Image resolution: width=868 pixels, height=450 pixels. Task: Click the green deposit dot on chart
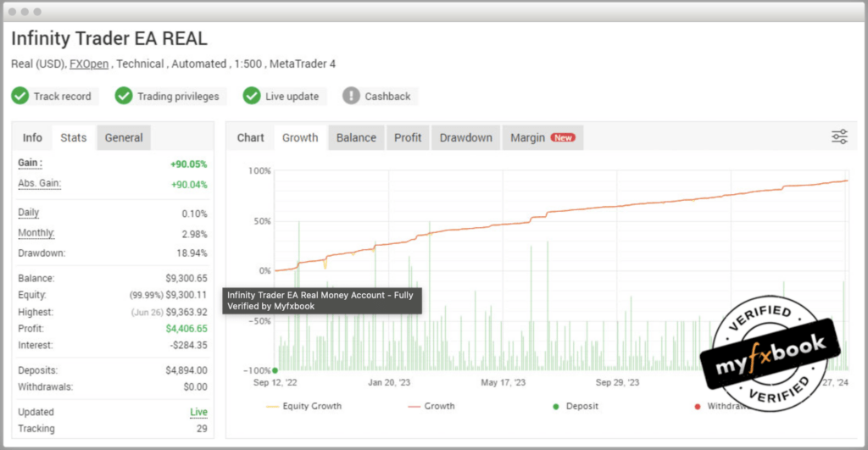click(x=275, y=370)
